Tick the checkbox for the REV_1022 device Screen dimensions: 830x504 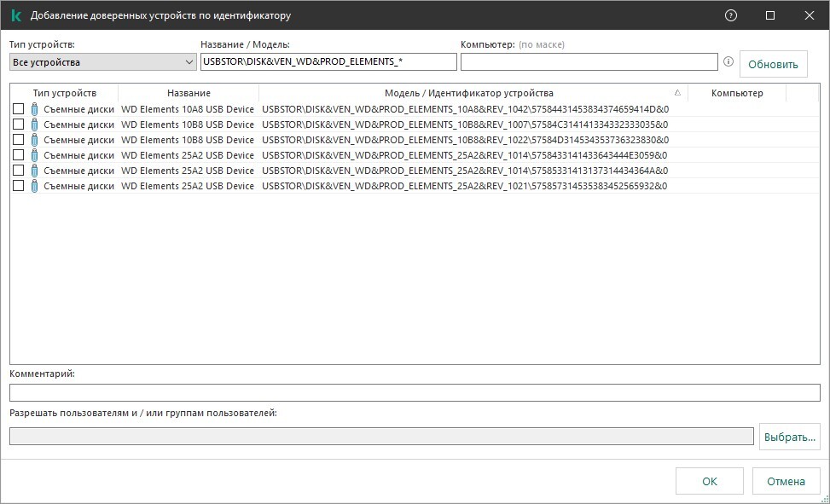pos(18,140)
